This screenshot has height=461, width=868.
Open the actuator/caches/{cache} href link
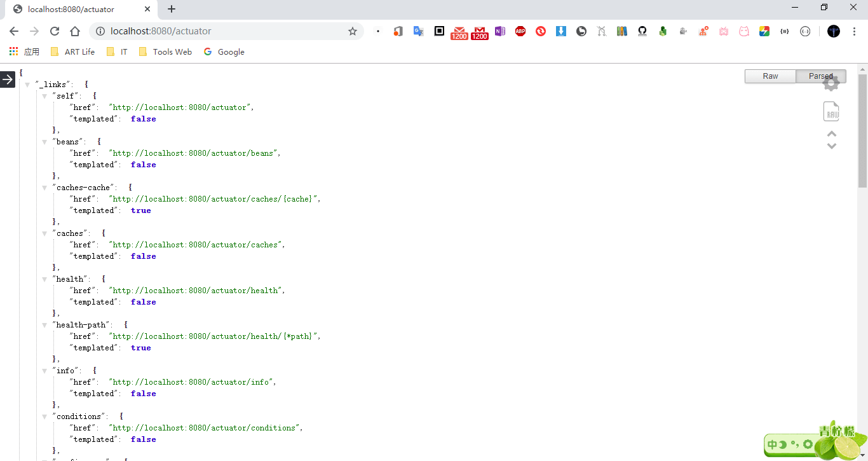213,199
